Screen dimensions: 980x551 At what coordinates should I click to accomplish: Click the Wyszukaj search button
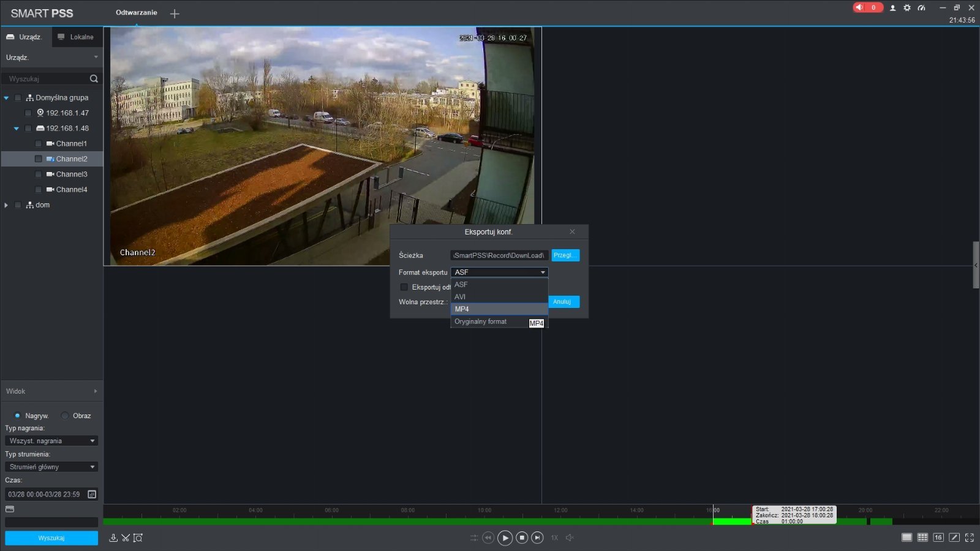51,538
